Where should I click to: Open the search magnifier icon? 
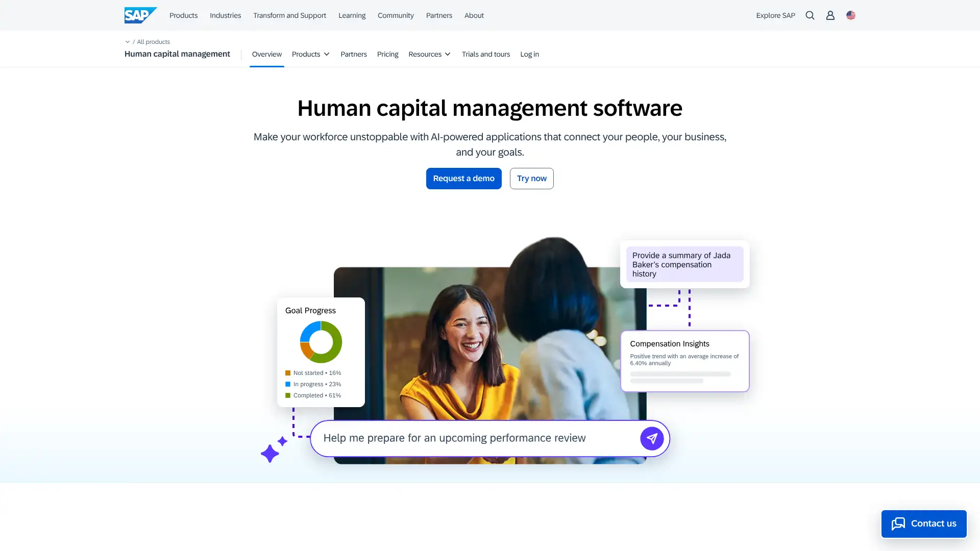(810, 15)
